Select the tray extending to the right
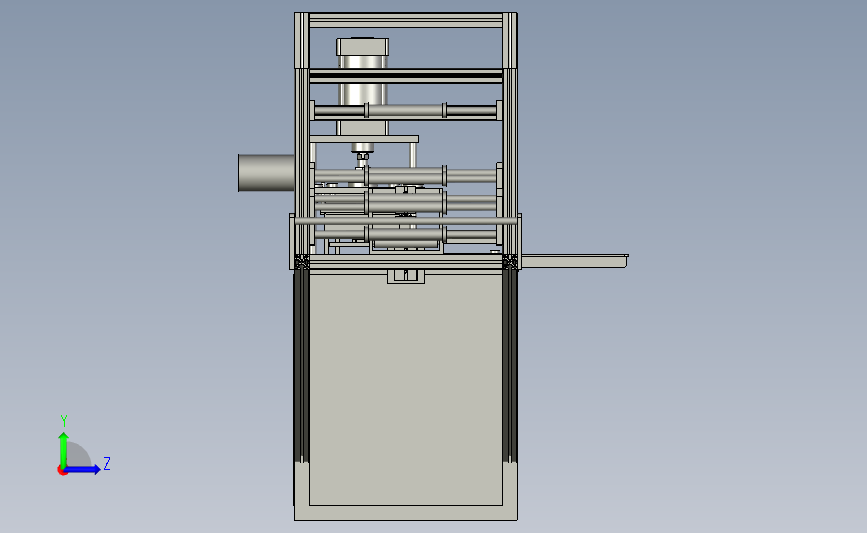Image resolution: width=867 pixels, height=533 pixels. 574,261
